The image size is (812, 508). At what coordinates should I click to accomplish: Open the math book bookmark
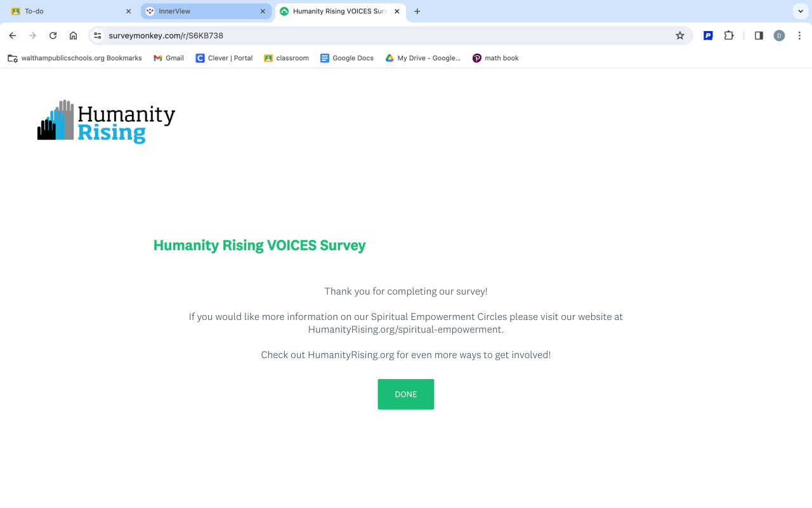(x=495, y=58)
